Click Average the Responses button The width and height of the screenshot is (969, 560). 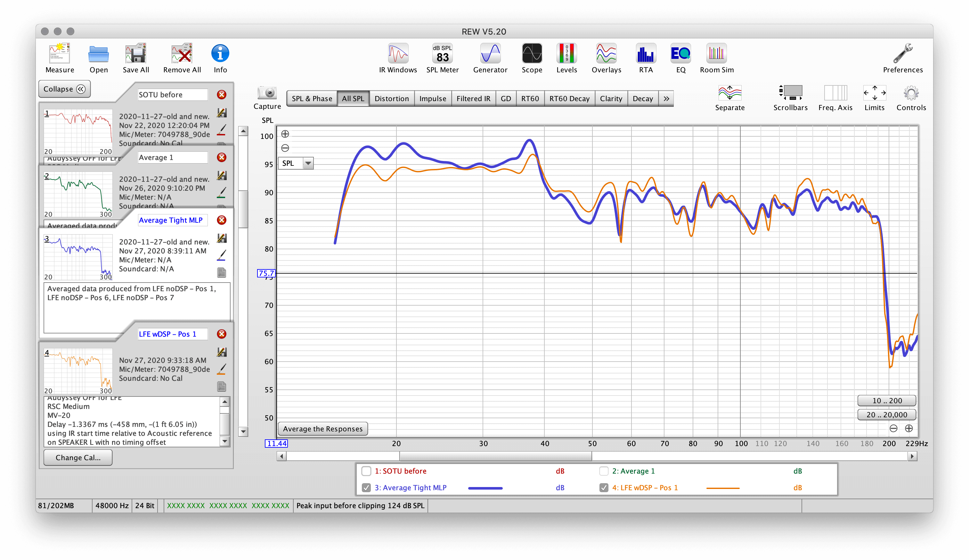[x=322, y=428]
